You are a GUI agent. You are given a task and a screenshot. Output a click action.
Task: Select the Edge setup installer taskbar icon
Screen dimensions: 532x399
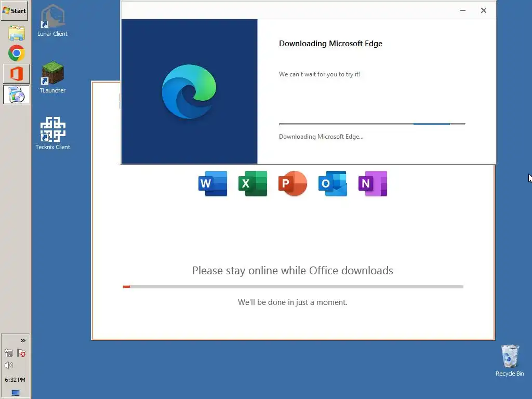(16, 95)
